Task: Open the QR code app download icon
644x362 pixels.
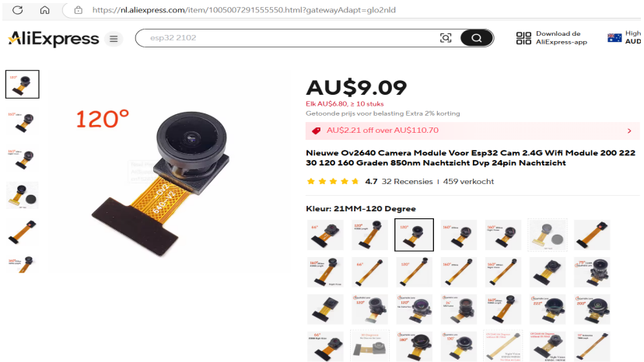Action: 523,38
